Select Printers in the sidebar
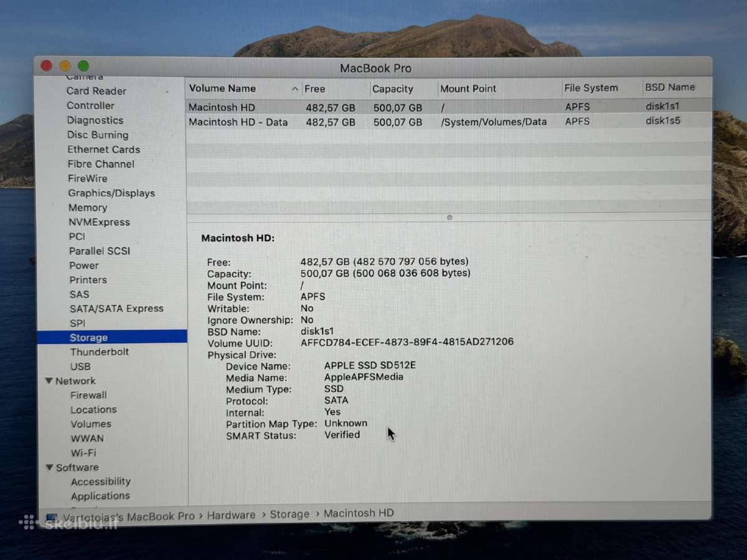Screen dimensions: 747x560 [88, 280]
